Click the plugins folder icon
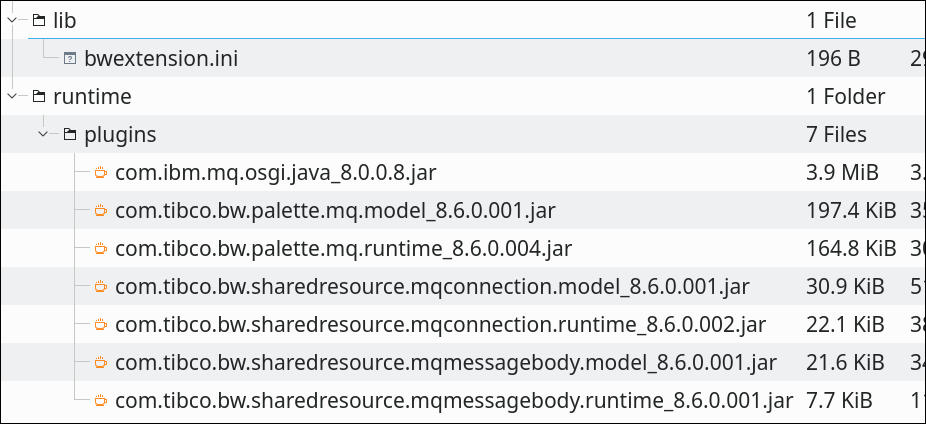This screenshot has width=926, height=424. [70, 135]
